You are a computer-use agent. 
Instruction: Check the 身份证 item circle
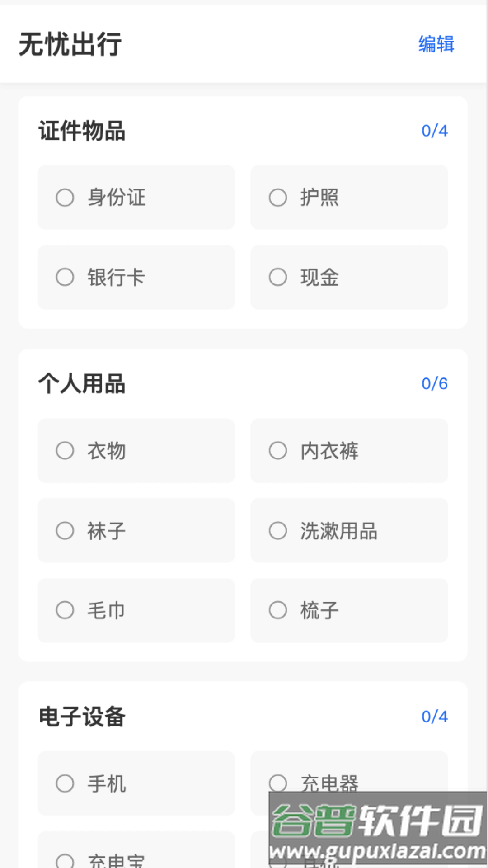65,198
